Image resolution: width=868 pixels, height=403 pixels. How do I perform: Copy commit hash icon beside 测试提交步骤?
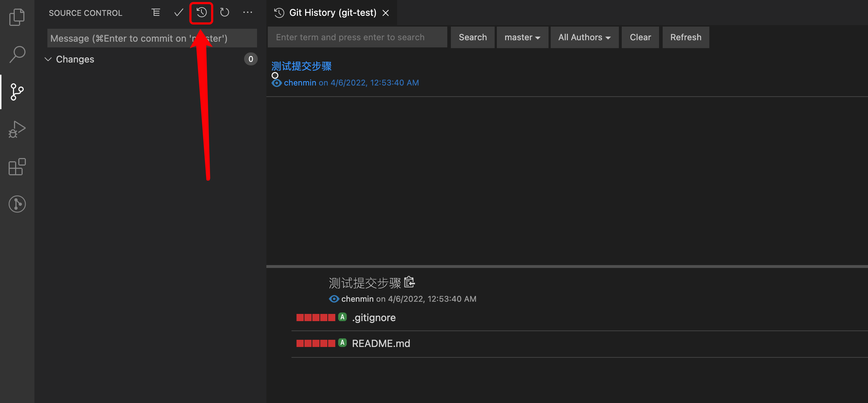pos(409,282)
